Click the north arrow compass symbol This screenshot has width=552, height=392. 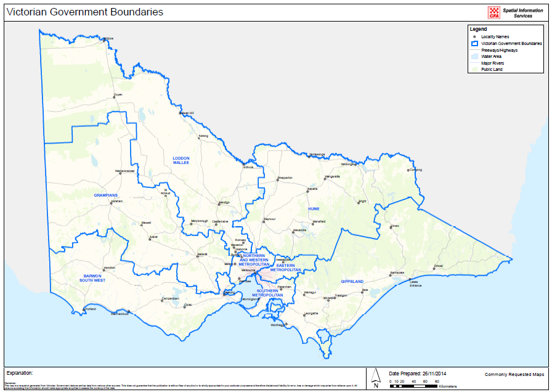pos(375,378)
